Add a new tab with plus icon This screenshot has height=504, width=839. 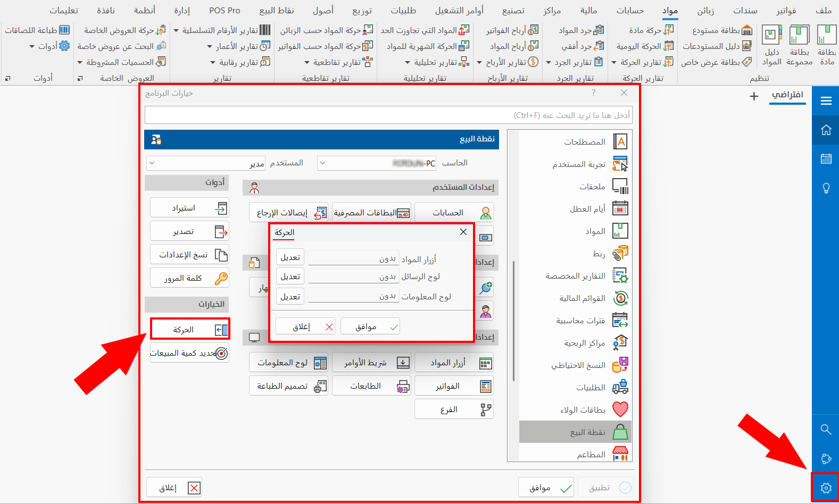coord(754,96)
